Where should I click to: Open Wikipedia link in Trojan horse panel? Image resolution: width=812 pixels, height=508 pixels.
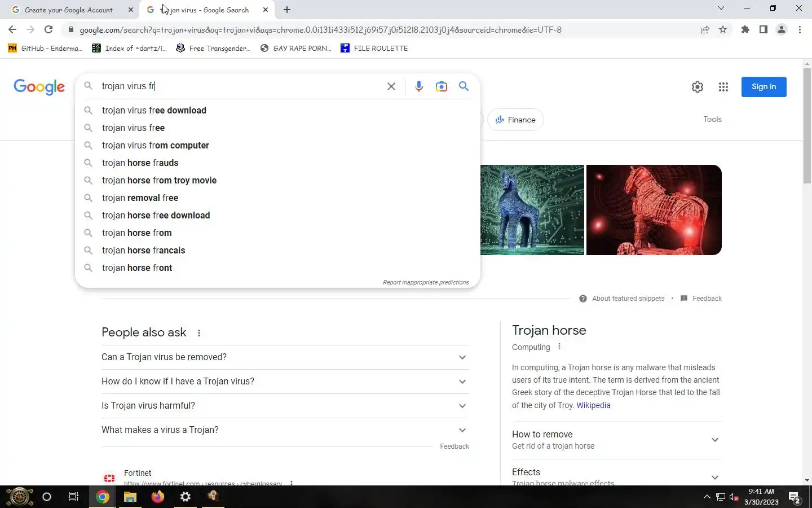[593, 405]
